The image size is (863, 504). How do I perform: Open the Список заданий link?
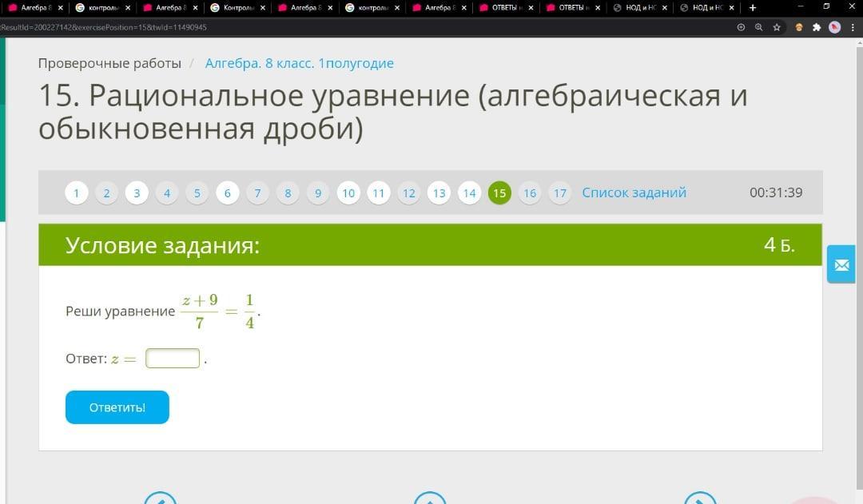tap(634, 192)
